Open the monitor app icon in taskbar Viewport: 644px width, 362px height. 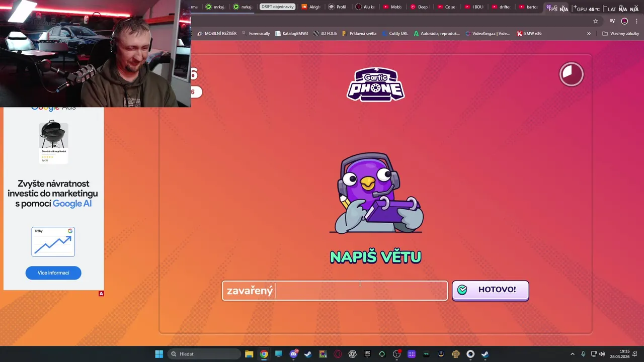pyautogui.click(x=279, y=354)
